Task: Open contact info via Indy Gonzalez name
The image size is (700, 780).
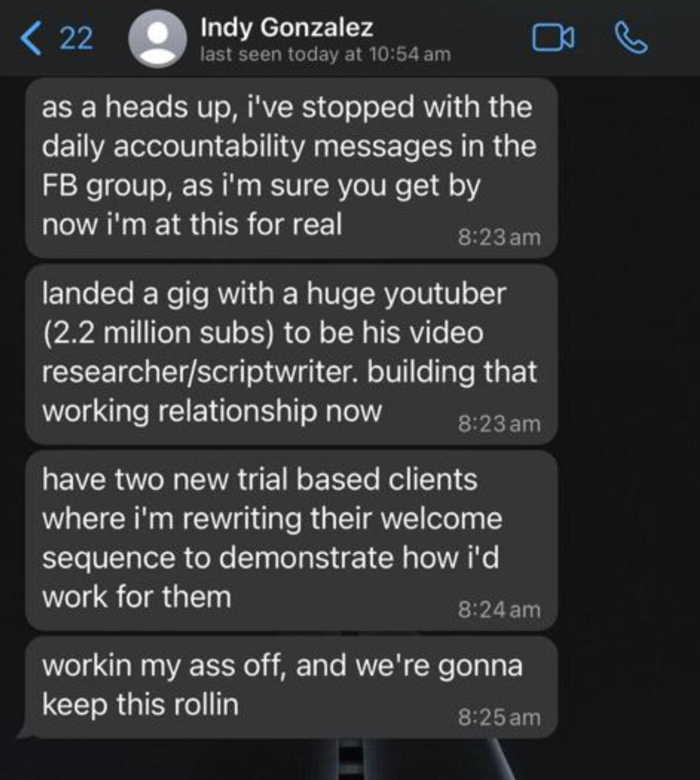Action: [x=287, y=27]
